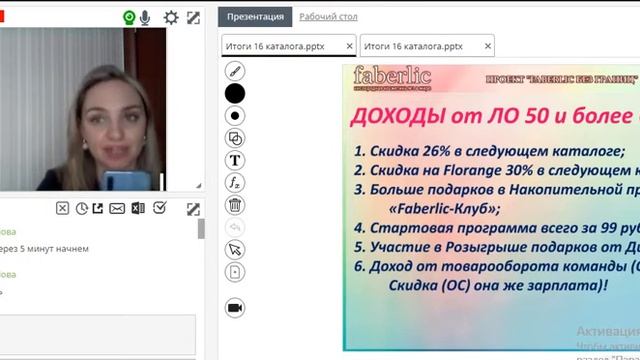Toggle the webcam indicator icon
This screenshot has height=360, width=640.
tap(129, 18)
